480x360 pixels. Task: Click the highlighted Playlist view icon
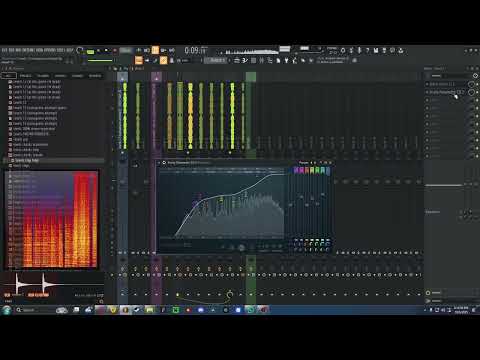(x=139, y=60)
